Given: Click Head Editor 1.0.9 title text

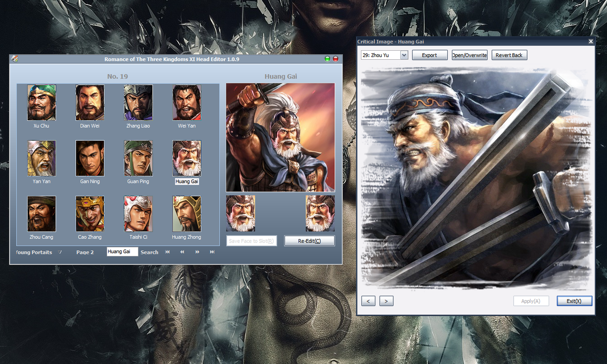Looking at the screenshot, I should 172,59.
